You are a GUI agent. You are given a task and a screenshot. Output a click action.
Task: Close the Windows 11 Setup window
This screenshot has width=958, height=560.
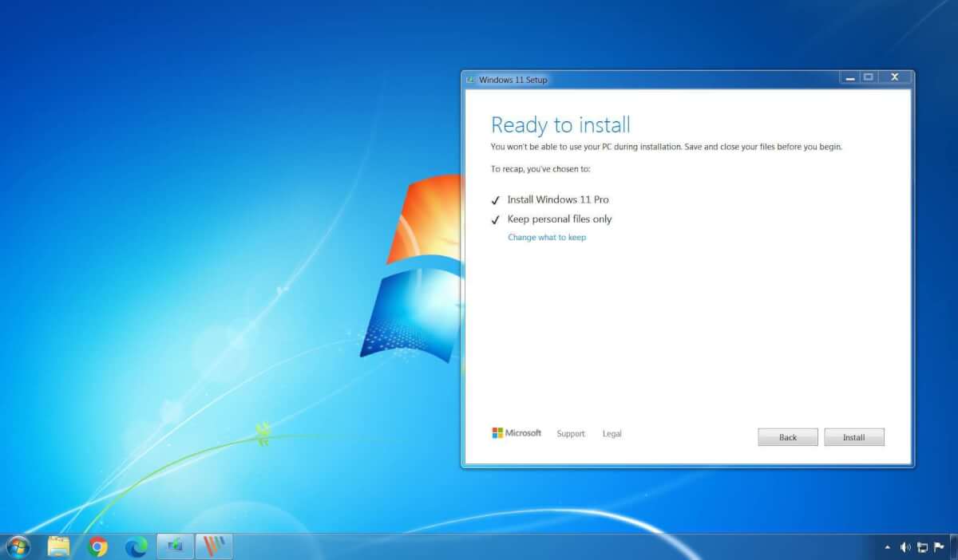point(895,77)
